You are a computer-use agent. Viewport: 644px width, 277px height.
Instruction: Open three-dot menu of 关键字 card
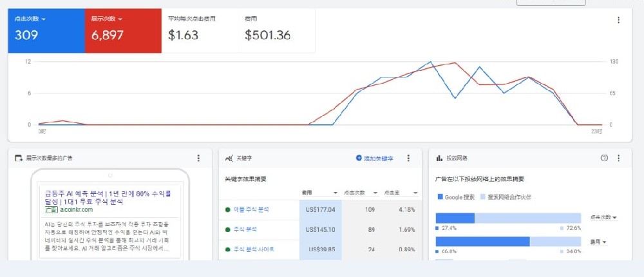point(408,158)
